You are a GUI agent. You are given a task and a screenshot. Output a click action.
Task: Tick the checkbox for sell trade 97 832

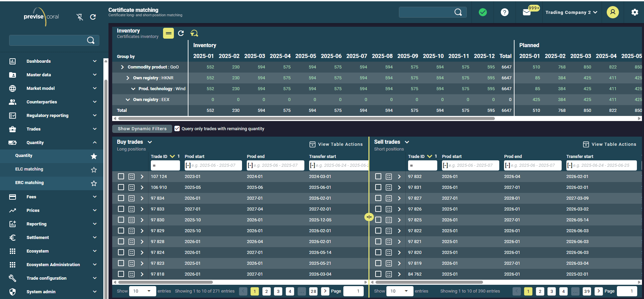[x=378, y=176]
